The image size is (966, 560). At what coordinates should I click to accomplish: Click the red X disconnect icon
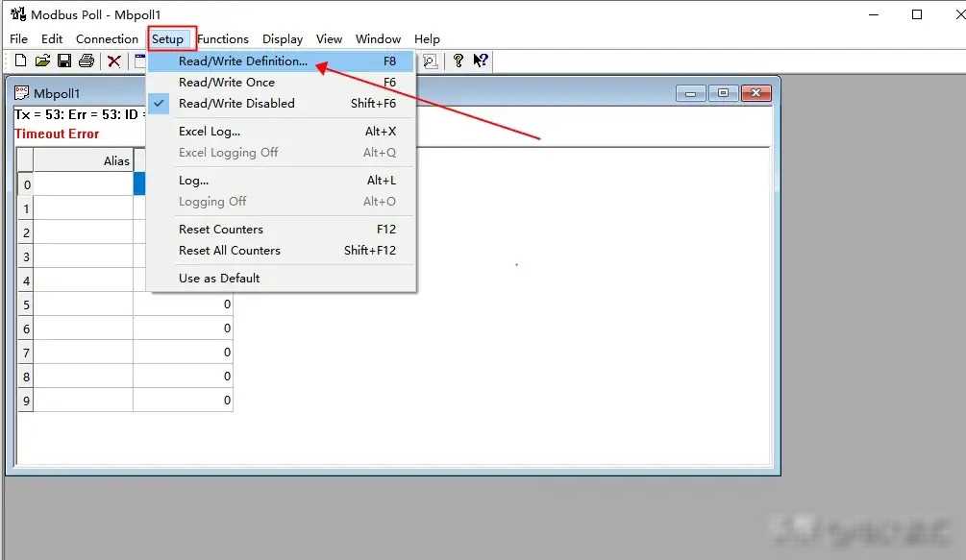click(x=114, y=61)
